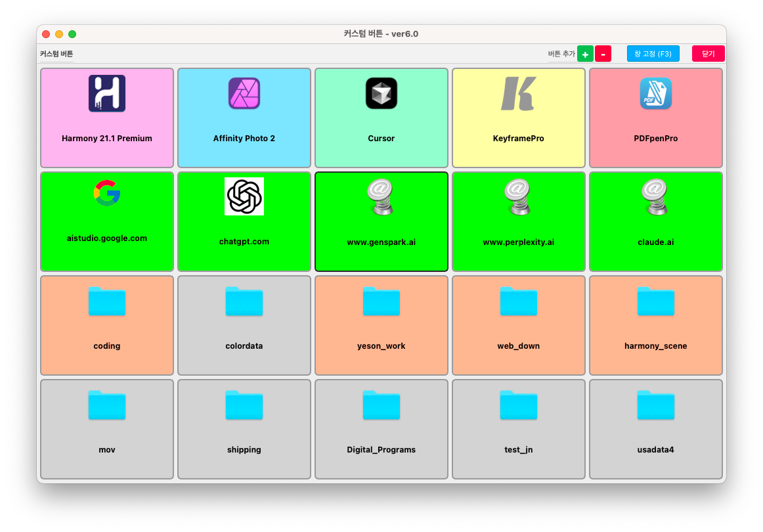This screenshot has width=763, height=532.
Task: Click the mov label text
Action: pyautogui.click(x=107, y=450)
